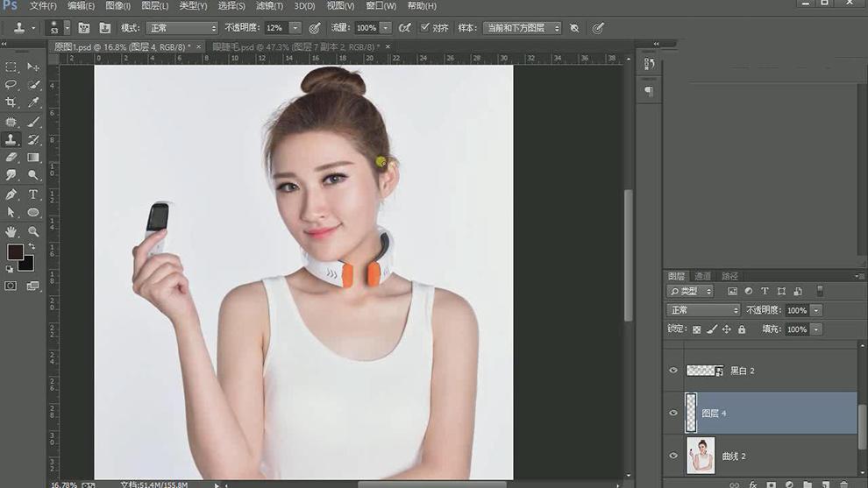Screen dimensions: 868x488
Task: Open the 滤镜 (Filter) menu
Action: (x=268, y=6)
